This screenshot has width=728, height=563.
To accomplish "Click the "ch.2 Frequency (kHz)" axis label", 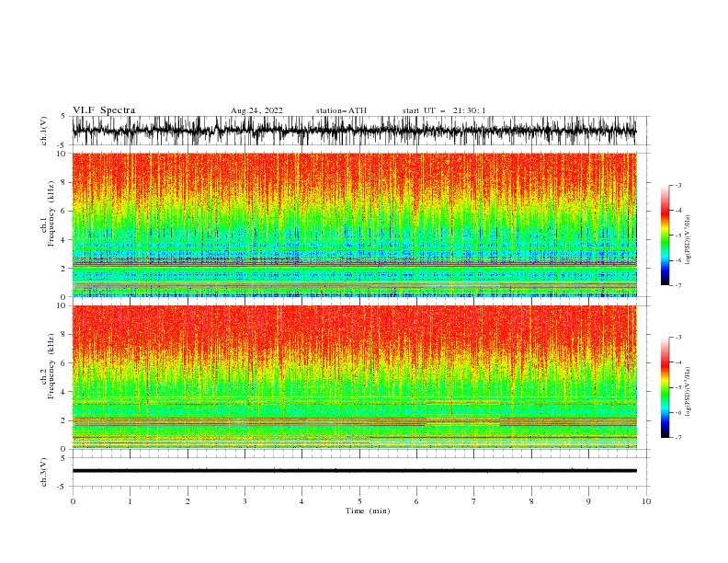I will click(x=48, y=366).
